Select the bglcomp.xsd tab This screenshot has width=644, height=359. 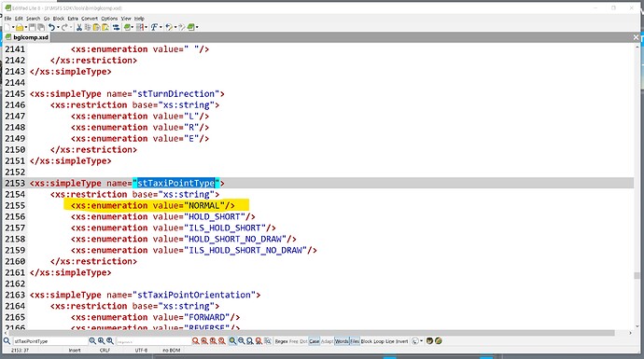[x=27, y=37]
